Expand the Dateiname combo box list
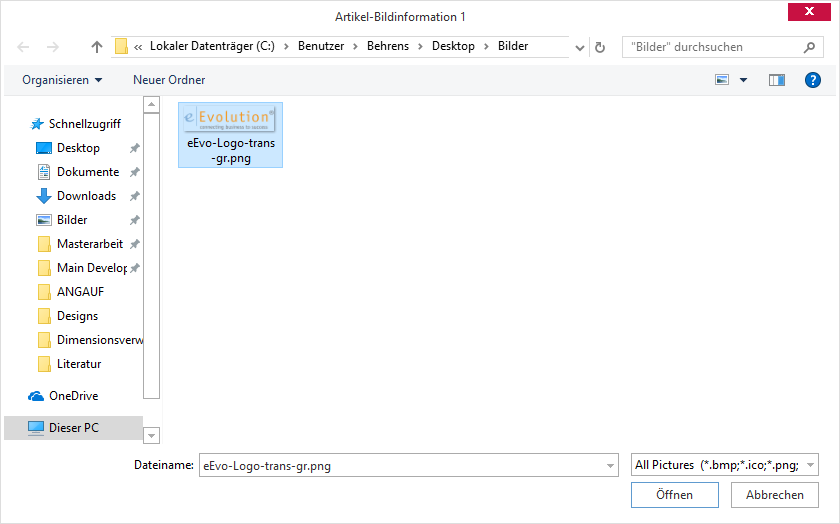840x524 pixels. [x=610, y=466]
